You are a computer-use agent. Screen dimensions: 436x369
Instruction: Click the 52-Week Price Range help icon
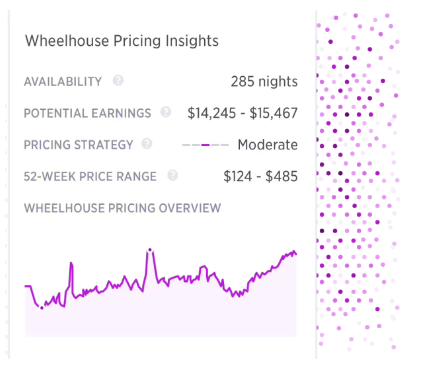pos(172,175)
